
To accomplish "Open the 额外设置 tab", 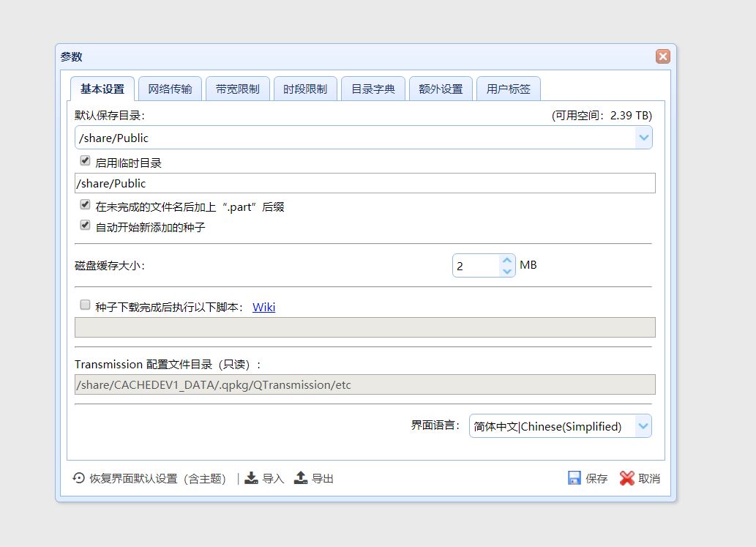I will click(440, 87).
